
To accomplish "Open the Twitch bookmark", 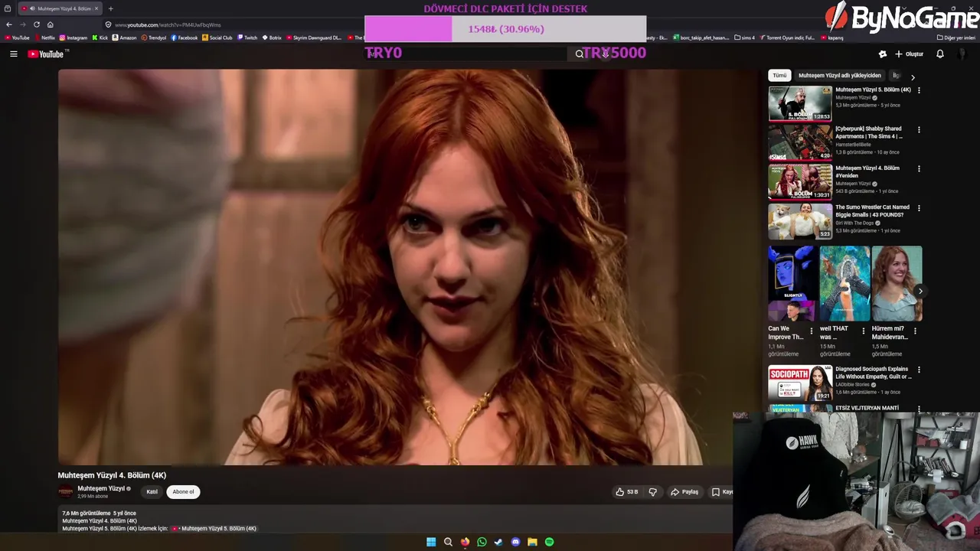I will 247,37.
